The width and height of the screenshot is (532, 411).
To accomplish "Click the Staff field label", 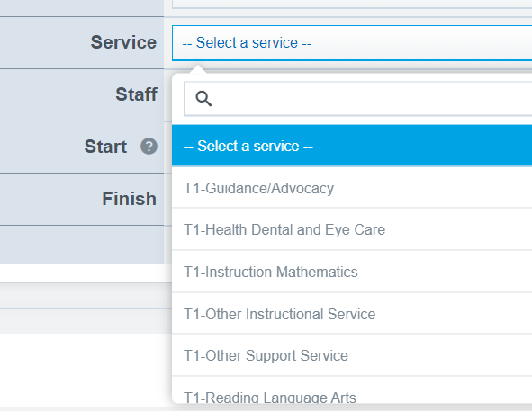I will (137, 94).
